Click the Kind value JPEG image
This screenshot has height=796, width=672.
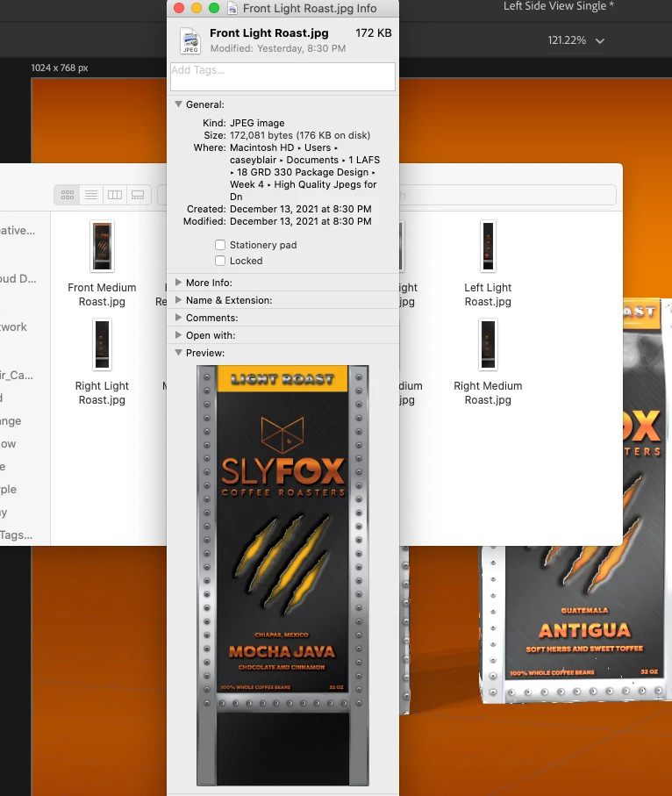click(x=257, y=123)
